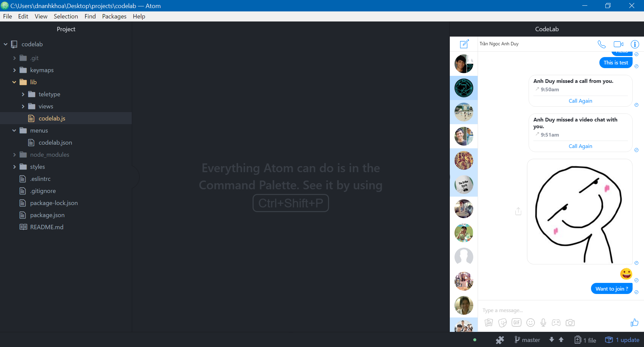Open the Packages menu
This screenshot has width=644, height=347.
point(114,16)
